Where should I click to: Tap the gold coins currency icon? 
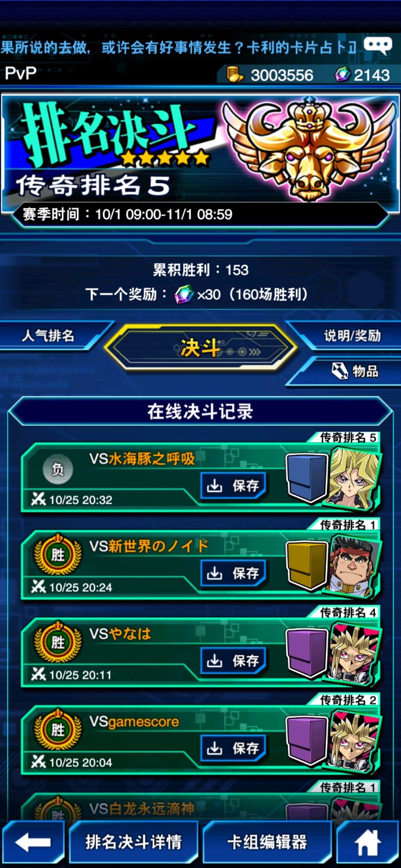click(235, 74)
